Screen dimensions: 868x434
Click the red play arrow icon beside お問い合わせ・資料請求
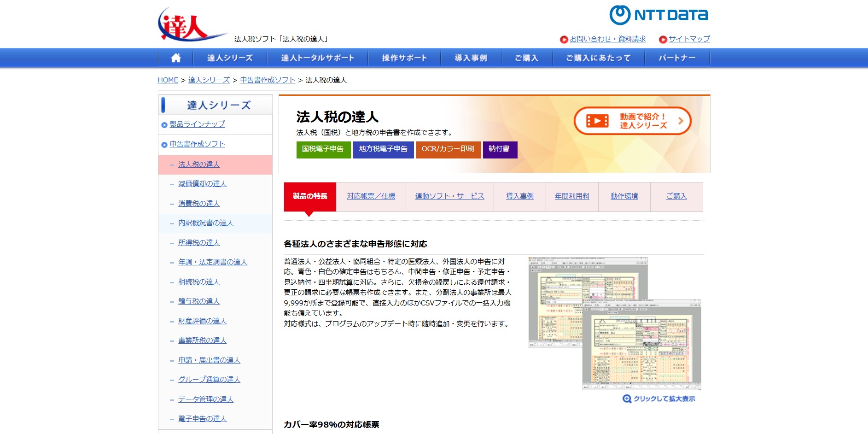(564, 39)
